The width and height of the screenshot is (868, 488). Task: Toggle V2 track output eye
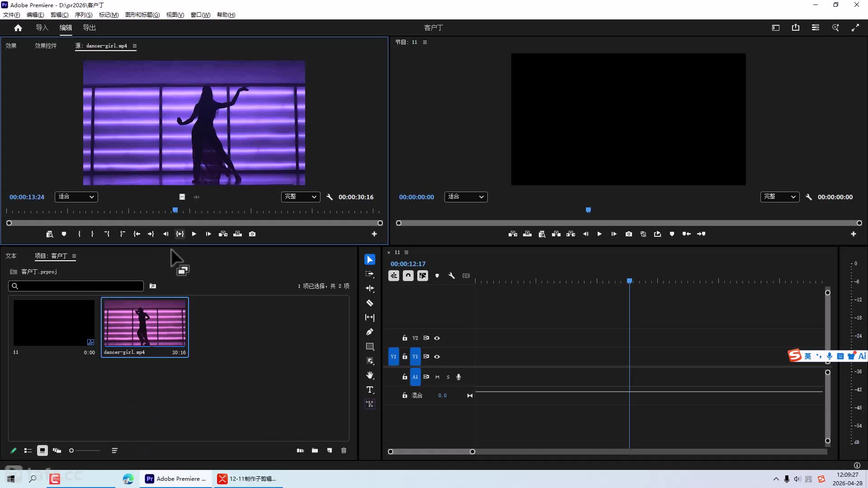(x=437, y=338)
